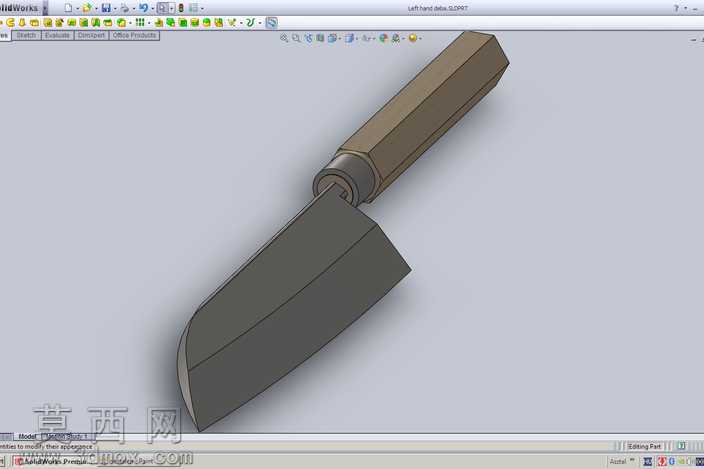Open the View Orientation icon
This screenshot has height=469, width=704.
332,38
